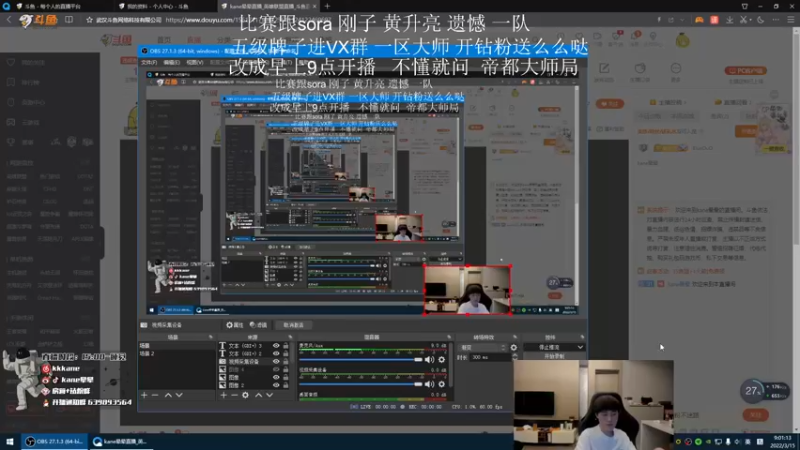Show the hidden 图像 4 source via its eye icon
800x450 pixels.
click(x=276, y=369)
